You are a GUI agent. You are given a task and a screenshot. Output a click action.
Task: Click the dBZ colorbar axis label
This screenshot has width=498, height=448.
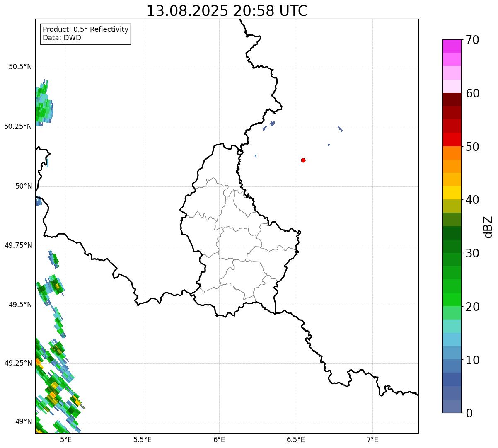click(x=488, y=226)
